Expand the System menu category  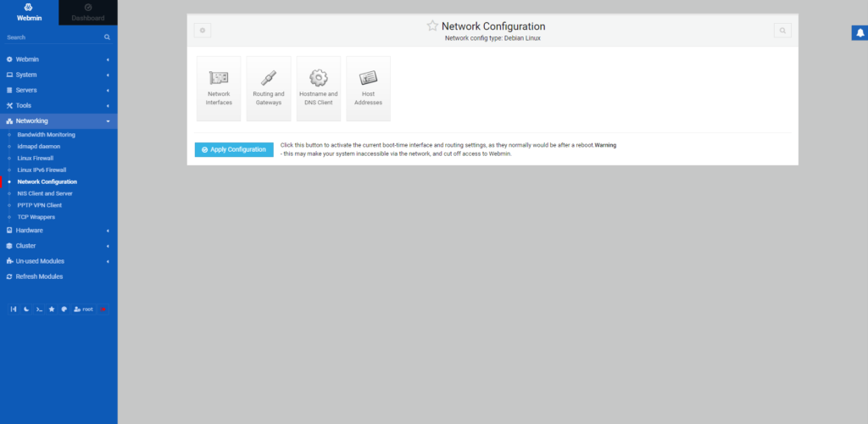tap(58, 75)
